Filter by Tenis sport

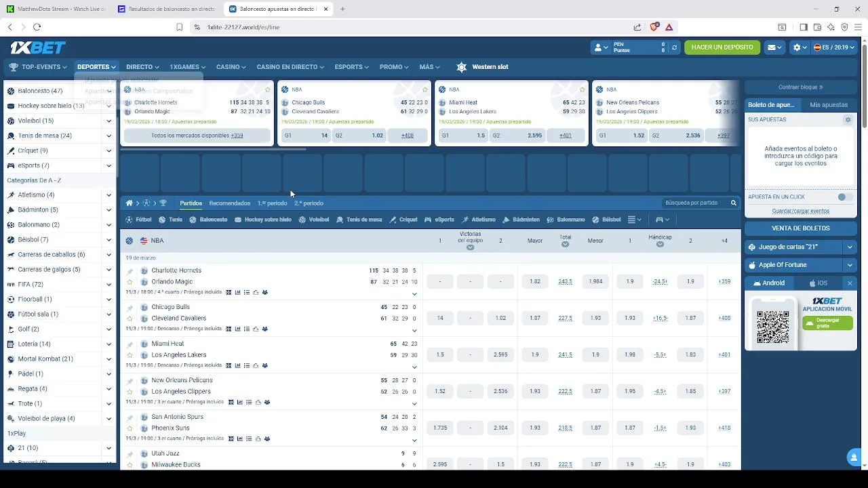[170, 220]
